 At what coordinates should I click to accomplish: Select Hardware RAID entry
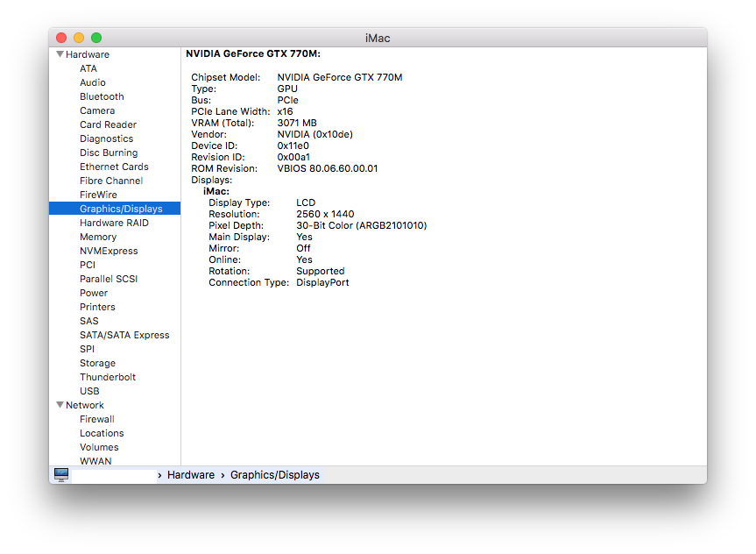point(114,223)
